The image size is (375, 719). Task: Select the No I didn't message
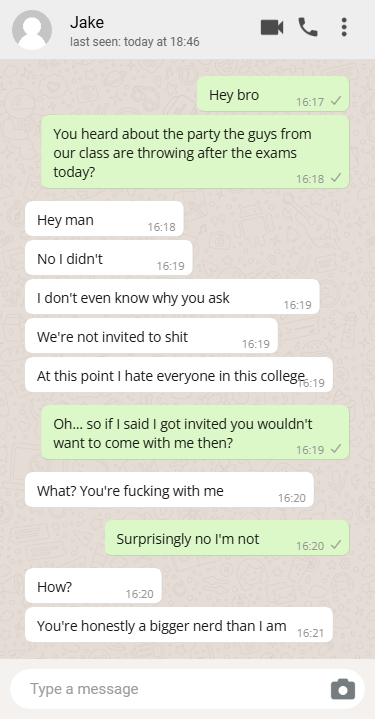pyautogui.click(x=109, y=258)
